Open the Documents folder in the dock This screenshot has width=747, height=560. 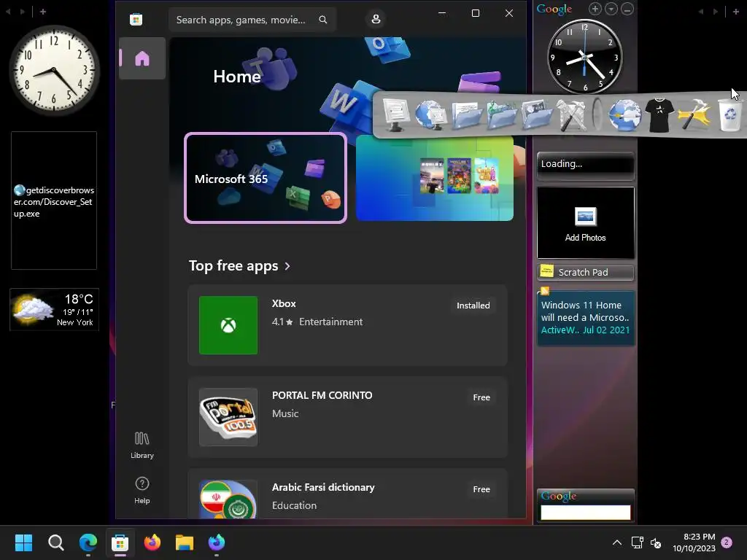pos(466,114)
